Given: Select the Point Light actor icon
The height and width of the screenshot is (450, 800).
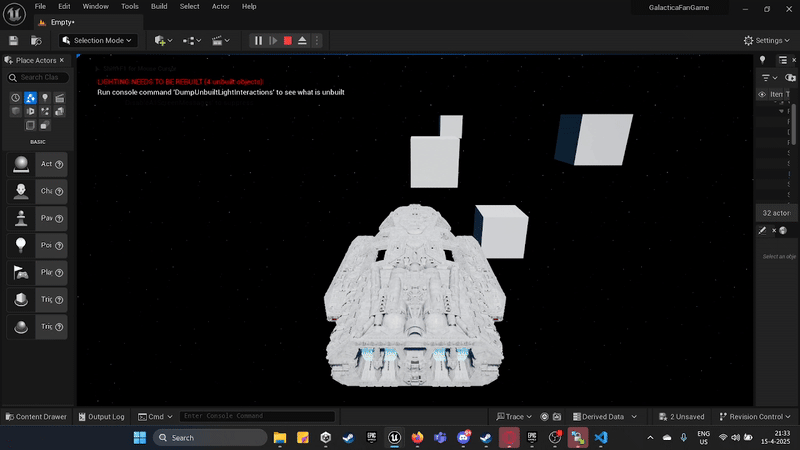Looking at the screenshot, I should coord(21,245).
